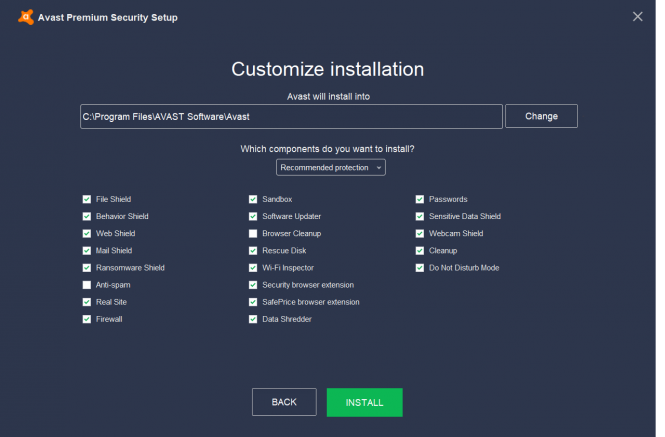Uncheck Do Not Disturb Mode
The height and width of the screenshot is (437, 665).
419,268
